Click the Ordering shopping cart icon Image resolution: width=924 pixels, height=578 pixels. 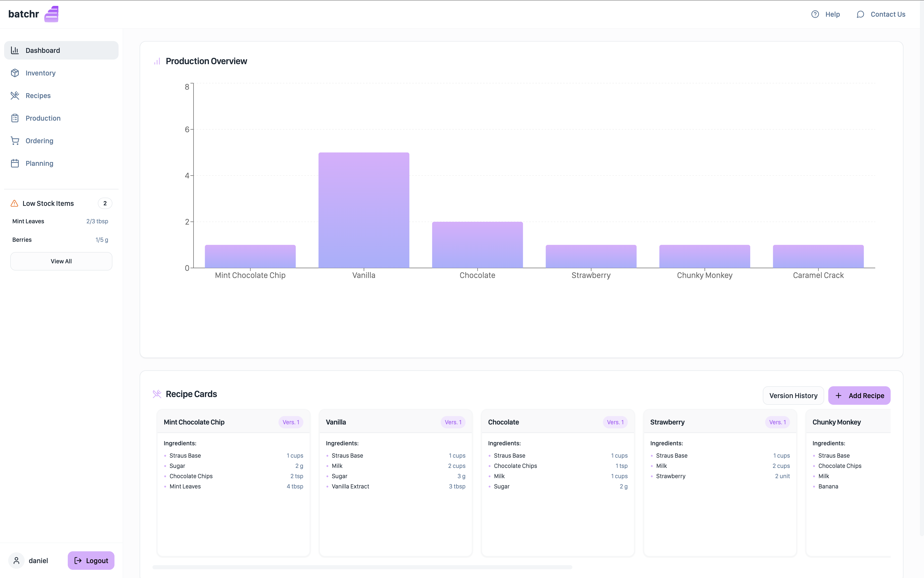point(15,141)
